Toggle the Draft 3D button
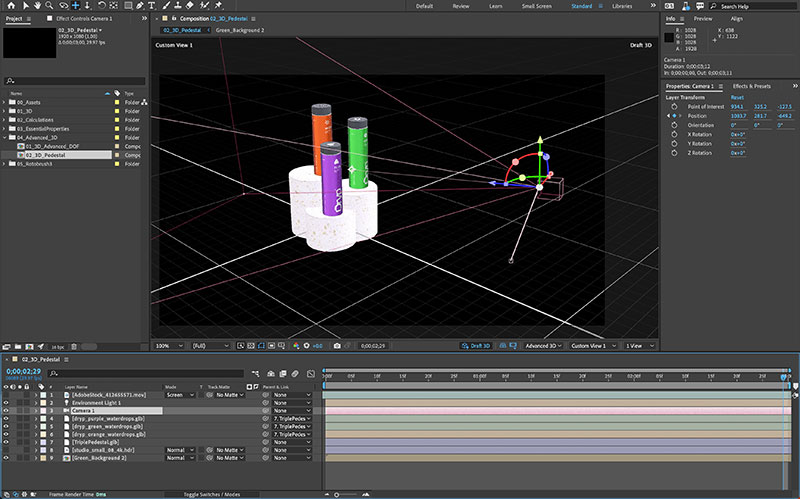 [x=476, y=345]
